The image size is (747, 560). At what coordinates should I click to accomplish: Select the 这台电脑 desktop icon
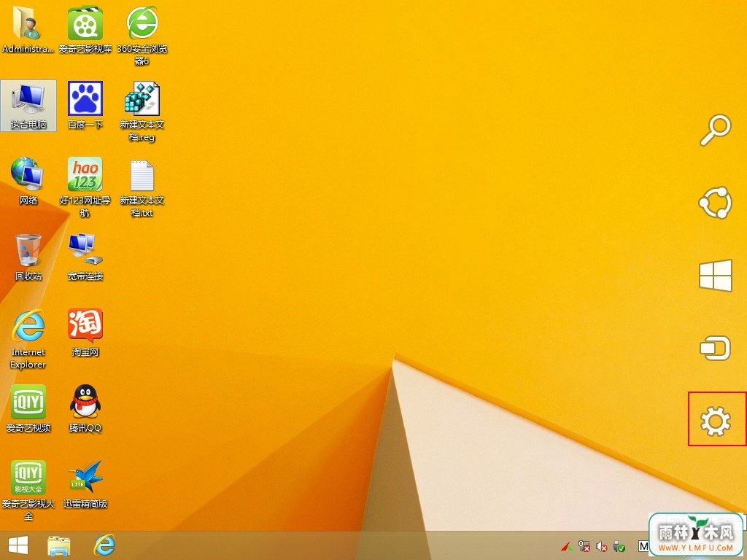pyautogui.click(x=28, y=106)
